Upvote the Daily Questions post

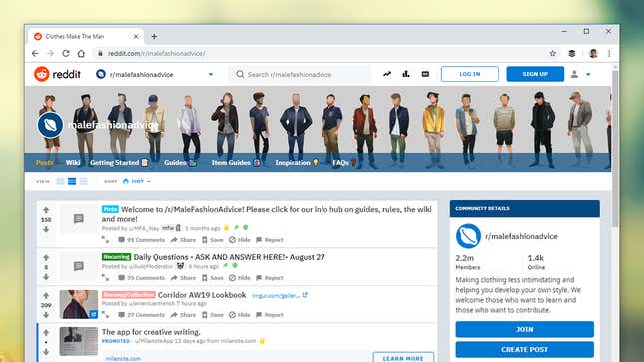pos(46,258)
